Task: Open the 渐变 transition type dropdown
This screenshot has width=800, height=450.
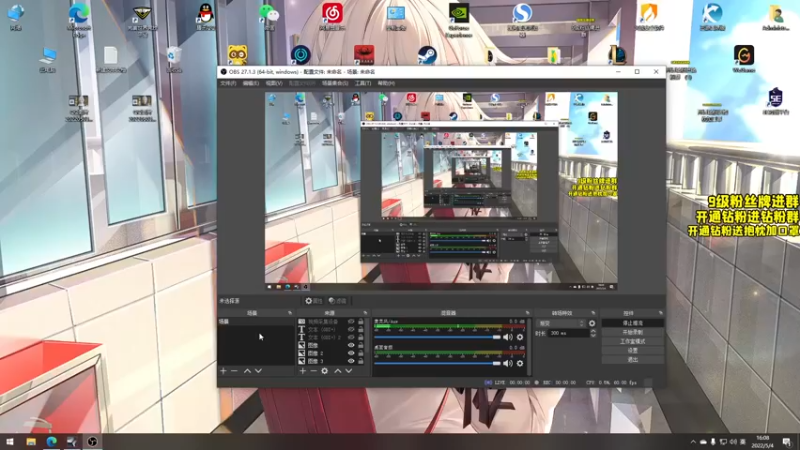Action: (561, 323)
